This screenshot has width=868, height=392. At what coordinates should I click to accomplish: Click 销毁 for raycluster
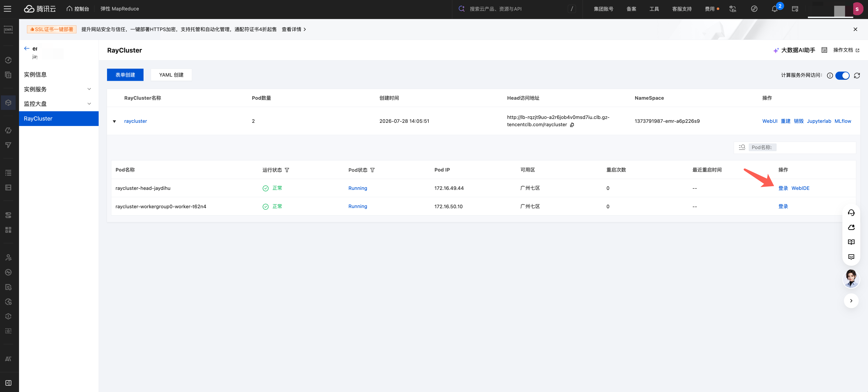(x=799, y=121)
